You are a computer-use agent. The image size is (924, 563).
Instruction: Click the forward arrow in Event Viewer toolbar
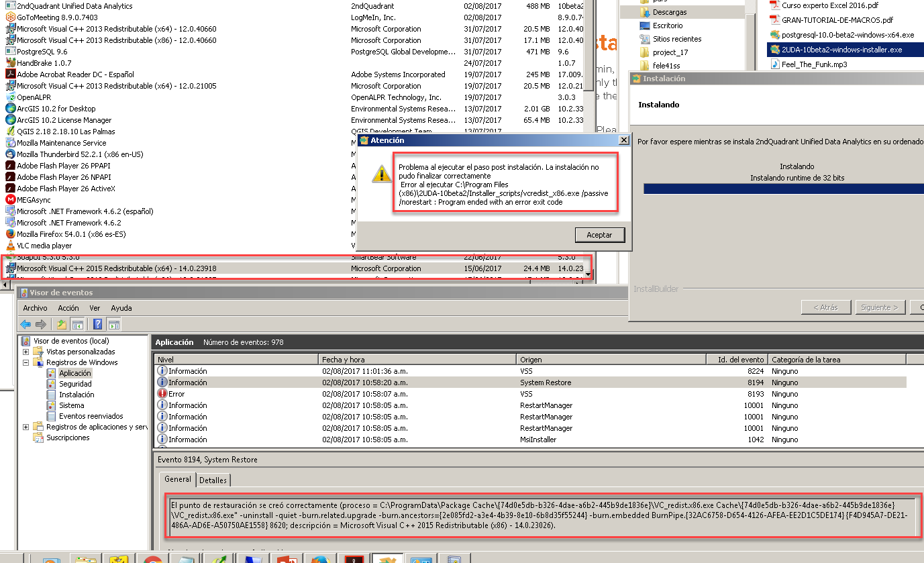coord(41,325)
